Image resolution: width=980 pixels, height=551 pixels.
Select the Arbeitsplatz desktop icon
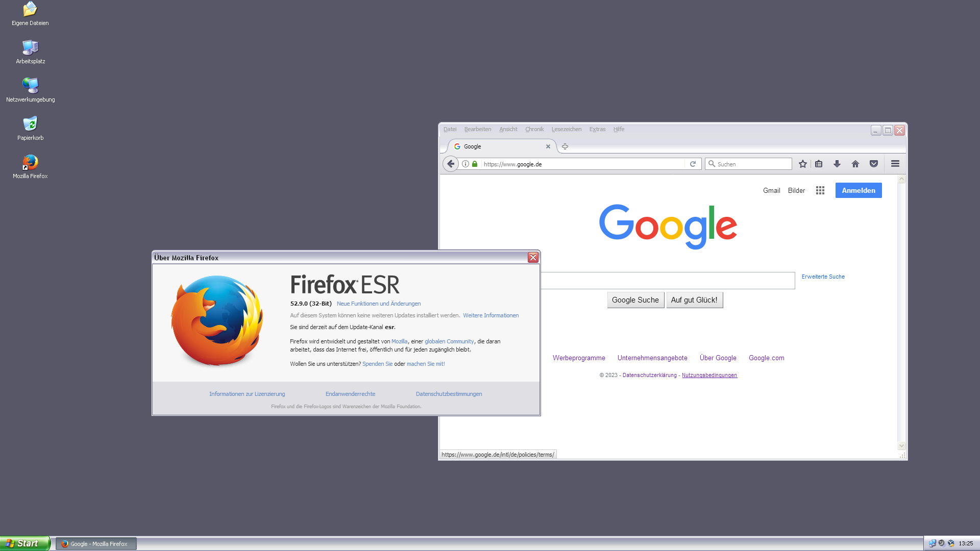pos(30,52)
